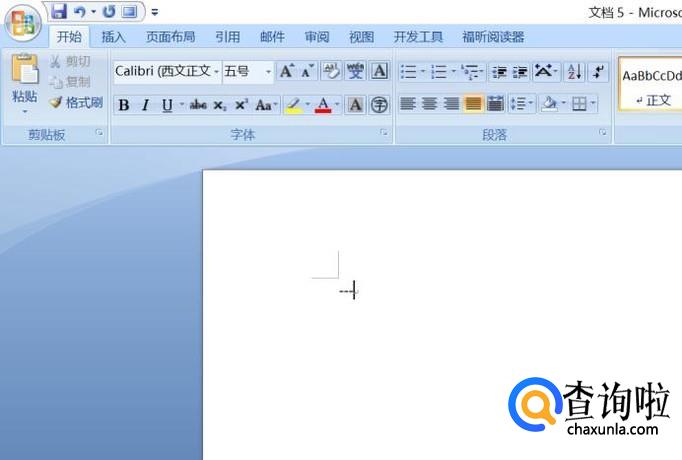The width and height of the screenshot is (682, 460).
Task: Open the 福昕阅读器 tab
Action: (x=493, y=37)
